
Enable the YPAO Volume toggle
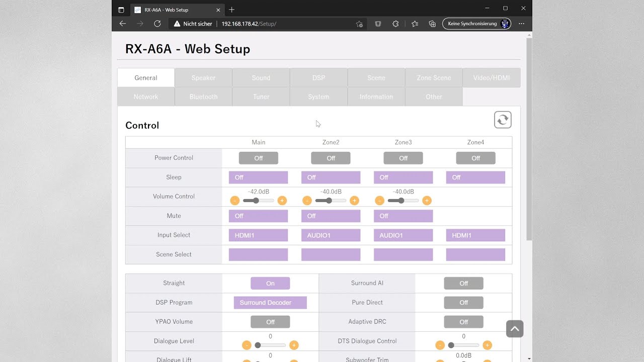pyautogui.click(x=270, y=322)
